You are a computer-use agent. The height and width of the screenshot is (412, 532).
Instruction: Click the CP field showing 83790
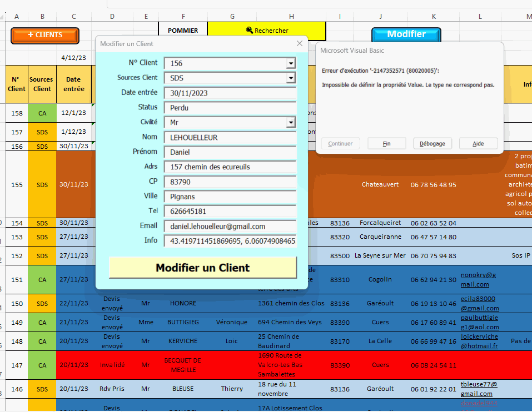pyautogui.click(x=230, y=182)
